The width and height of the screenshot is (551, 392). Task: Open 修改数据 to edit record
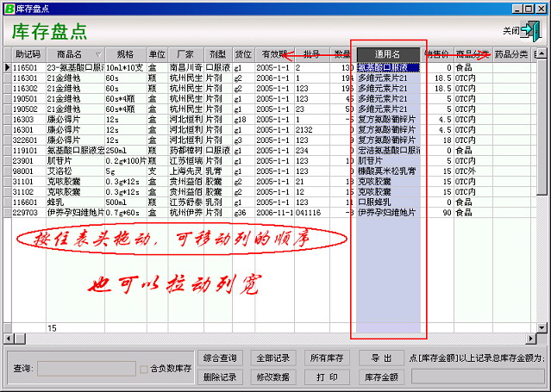coord(272,376)
